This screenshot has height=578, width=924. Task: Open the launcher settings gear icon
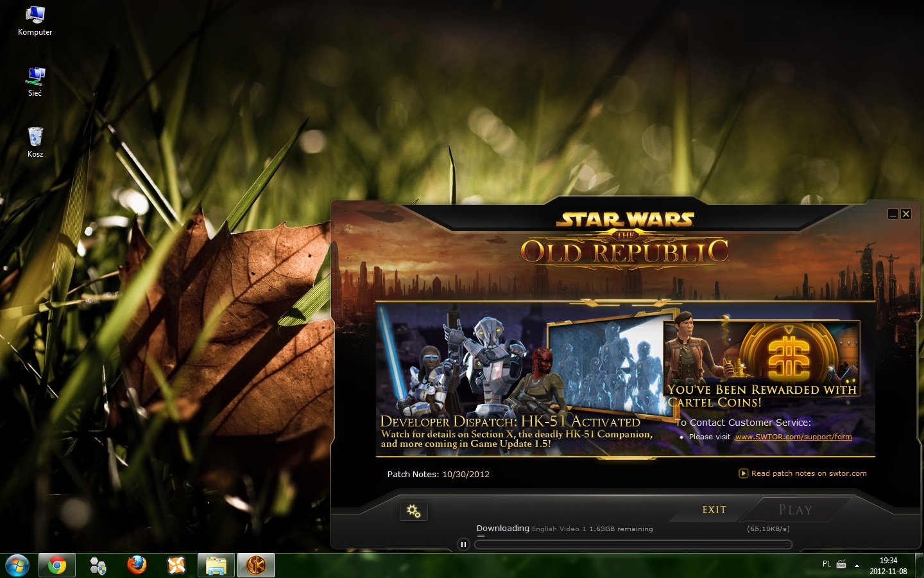(x=414, y=511)
